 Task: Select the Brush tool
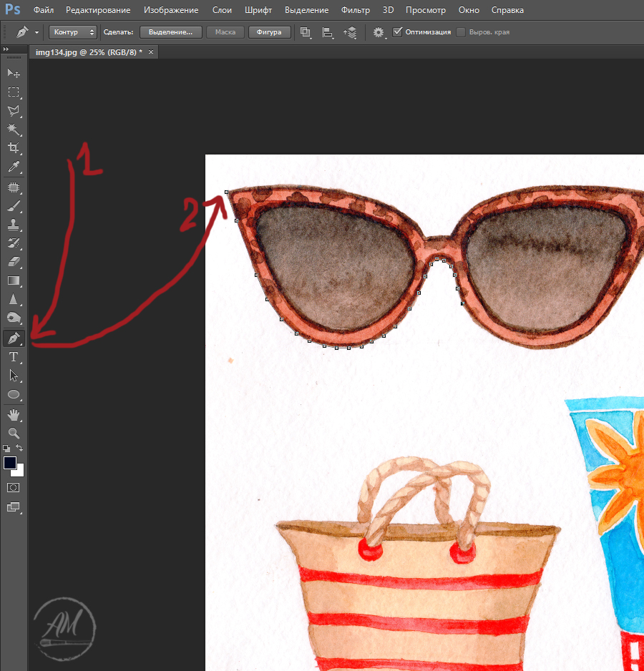click(x=13, y=207)
